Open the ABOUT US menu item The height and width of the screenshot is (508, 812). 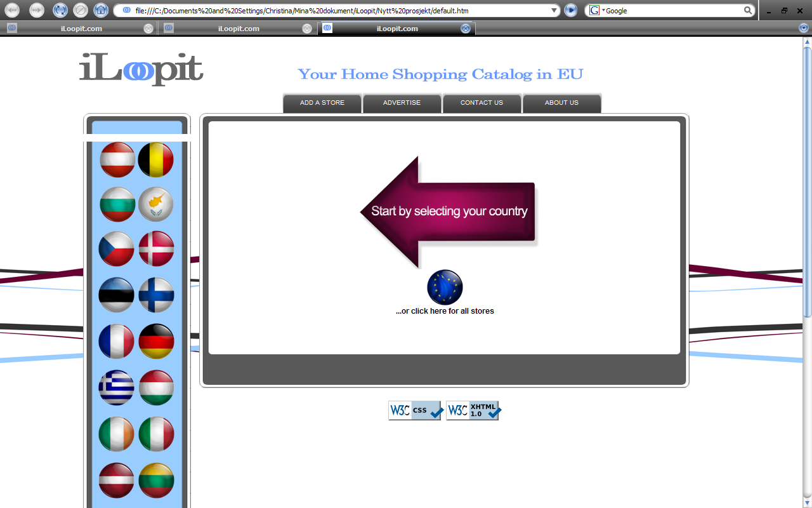coord(562,103)
